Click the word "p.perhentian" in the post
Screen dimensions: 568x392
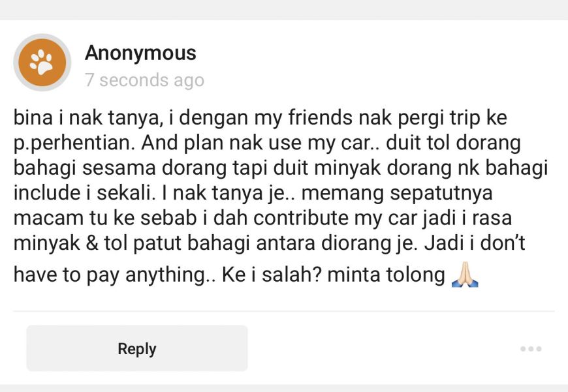[x=74, y=143]
